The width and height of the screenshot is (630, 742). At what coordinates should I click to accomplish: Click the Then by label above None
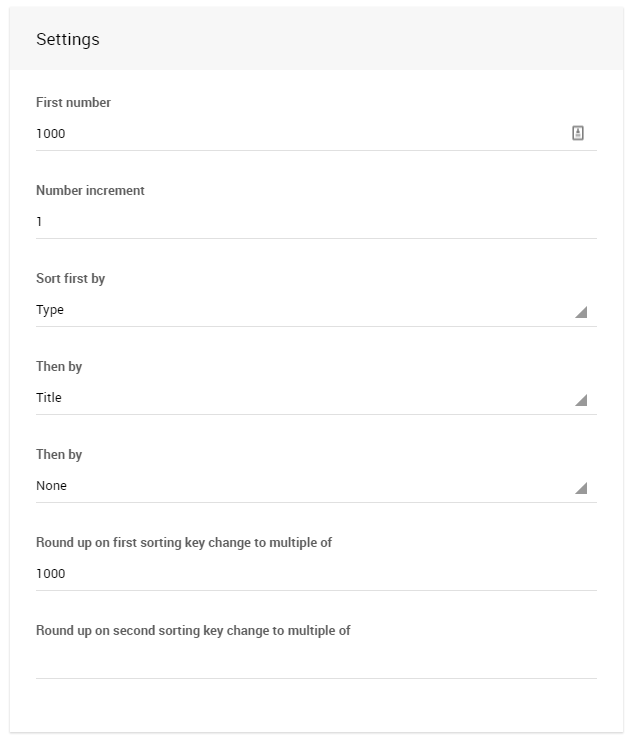click(59, 455)
